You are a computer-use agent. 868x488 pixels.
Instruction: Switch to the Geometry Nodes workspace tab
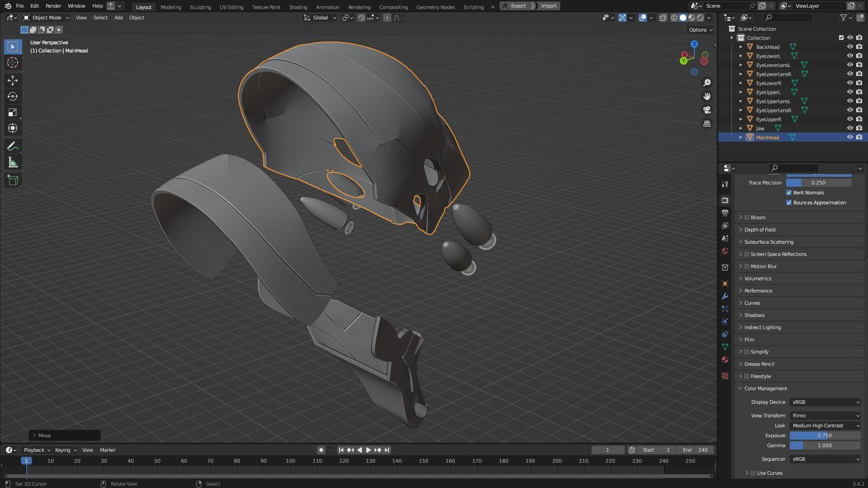(x=435, y=7)
